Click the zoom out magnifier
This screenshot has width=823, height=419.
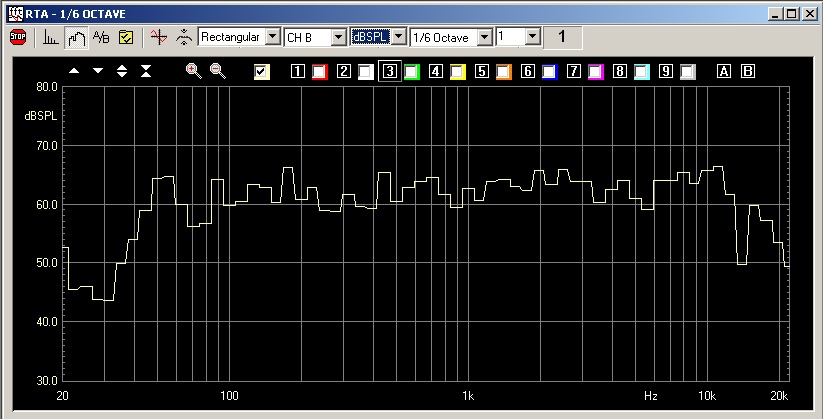[x=217, y=71]
